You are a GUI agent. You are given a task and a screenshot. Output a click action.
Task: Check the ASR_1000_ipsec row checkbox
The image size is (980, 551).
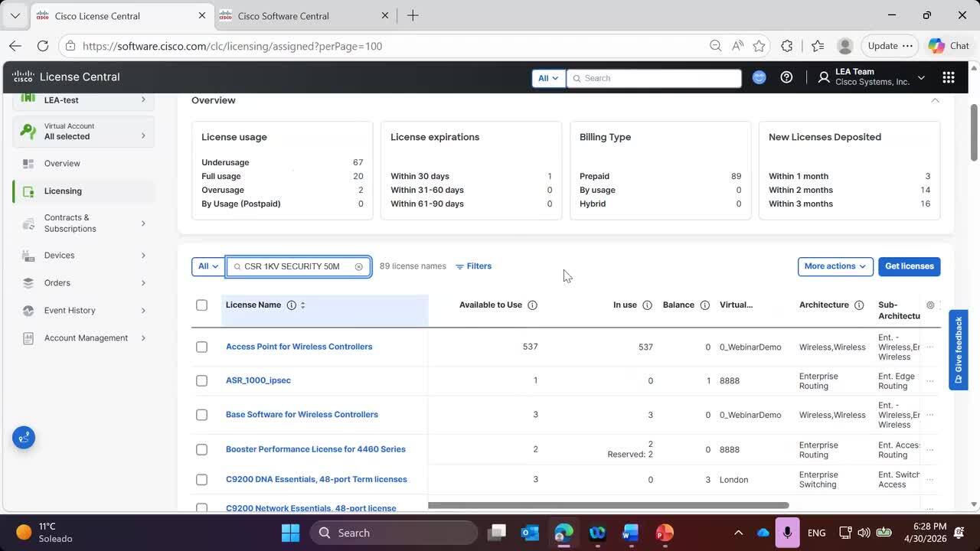(x=201, y=380)
